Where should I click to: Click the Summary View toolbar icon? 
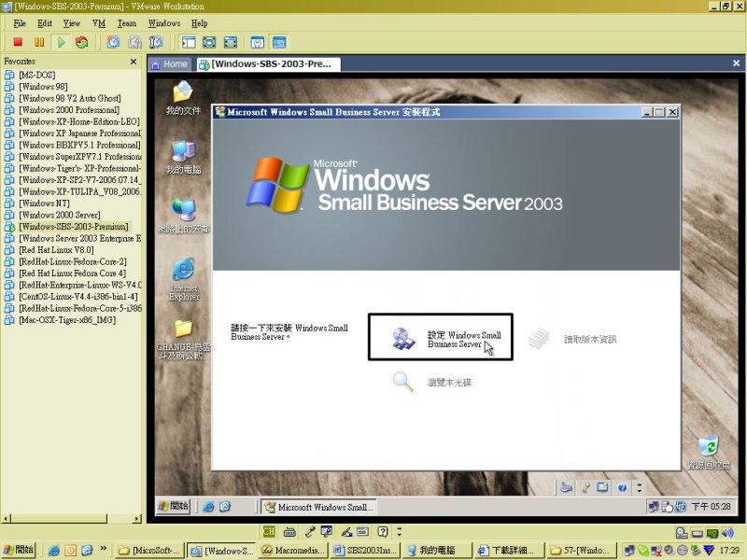point(258,42)
